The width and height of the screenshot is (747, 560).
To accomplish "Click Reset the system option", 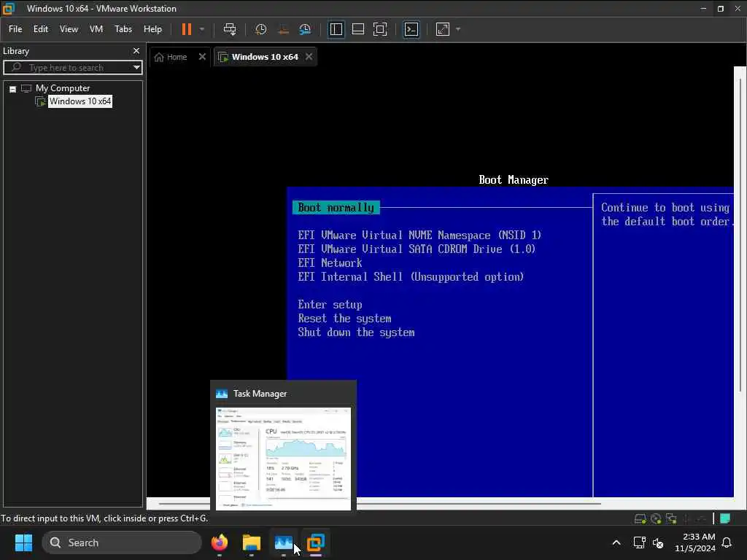I will point(344,319).
